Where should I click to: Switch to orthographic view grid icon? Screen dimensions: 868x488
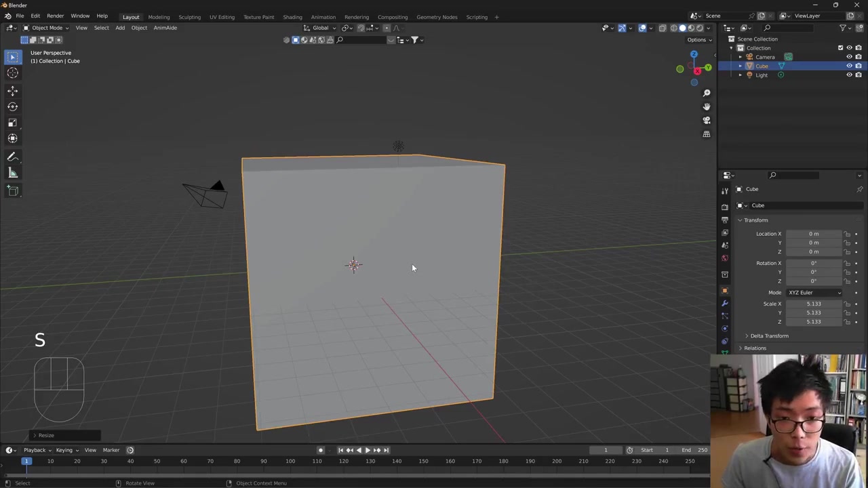pyautogui.click(x=706, y=134)
